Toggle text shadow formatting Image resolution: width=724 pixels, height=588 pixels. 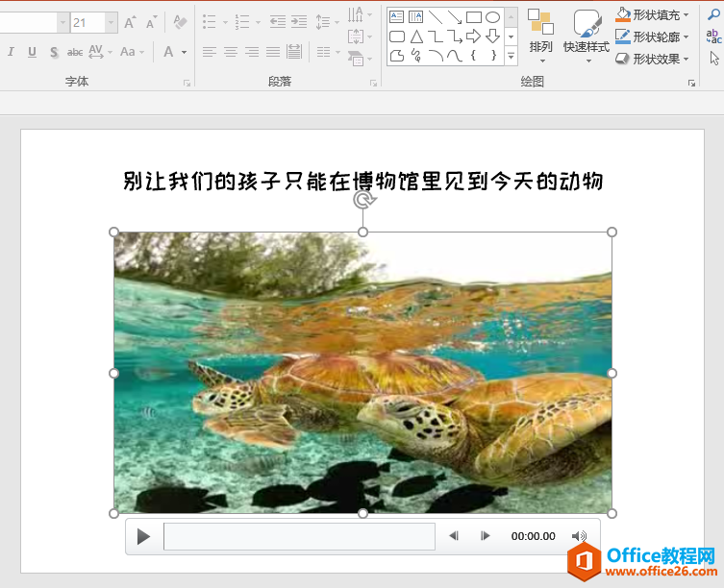click(x=54, y=52)
